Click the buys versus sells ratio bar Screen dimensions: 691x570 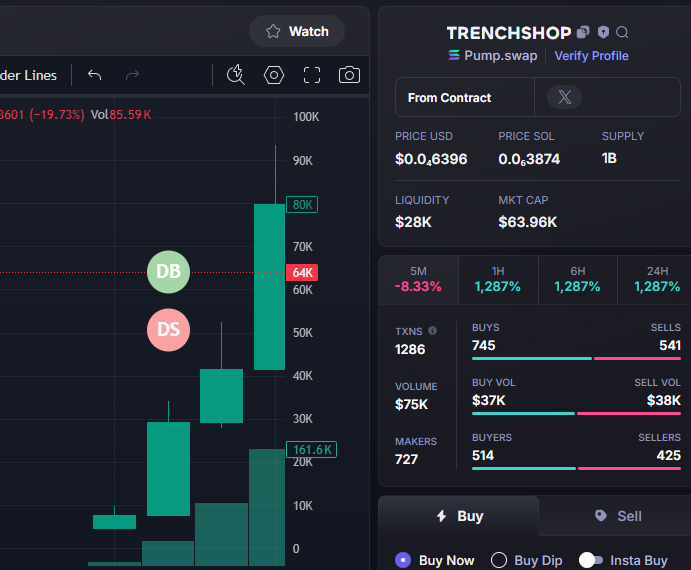(576, 358)
